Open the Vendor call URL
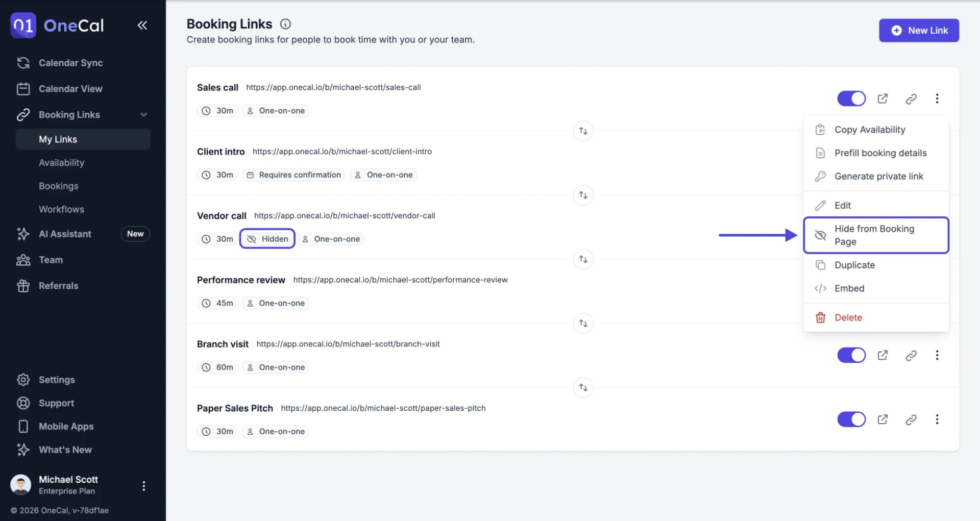The width and height of the screenshot is (980, 521). click(x=345, y=216)
